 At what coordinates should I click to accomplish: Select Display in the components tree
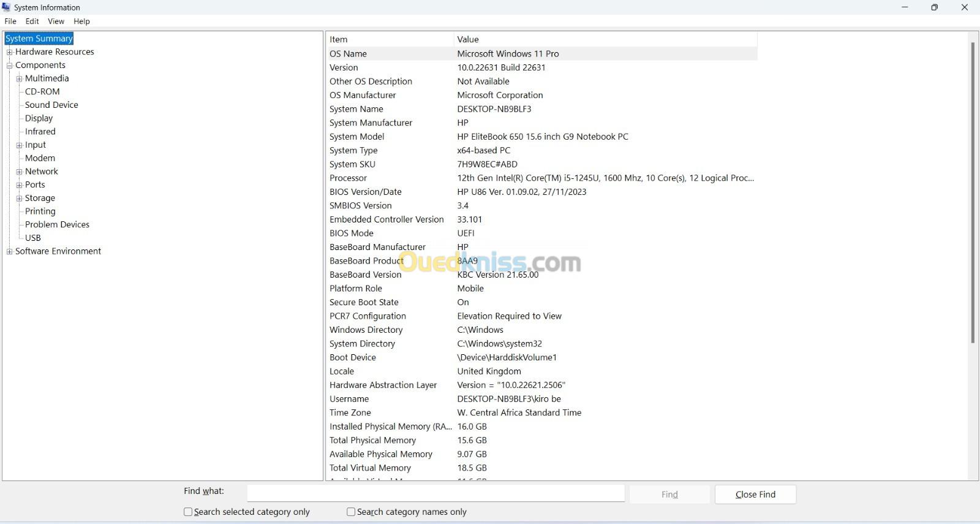39,118
